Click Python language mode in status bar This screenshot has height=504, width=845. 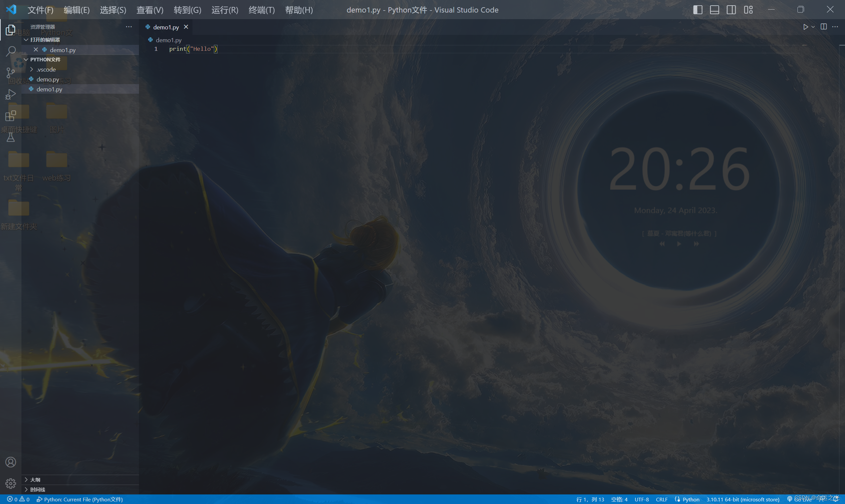(691, 499)
